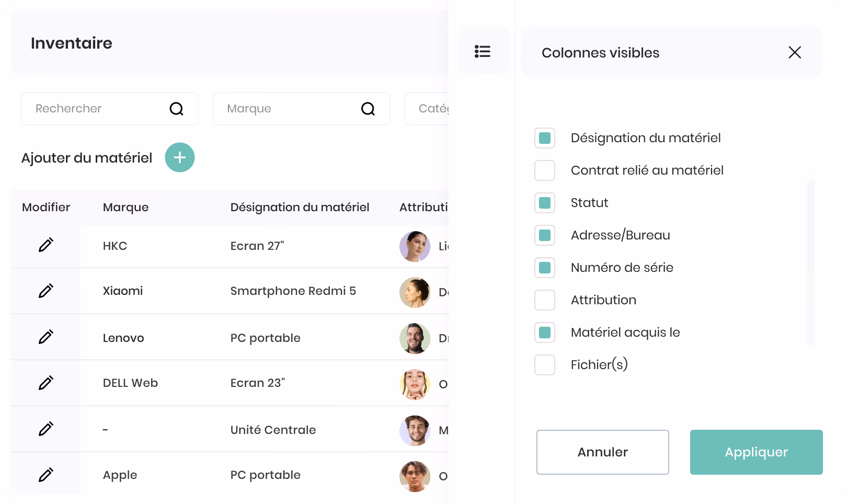The image size is (848, 504).
Task: Toggle the column list icon
Action: 483,51
